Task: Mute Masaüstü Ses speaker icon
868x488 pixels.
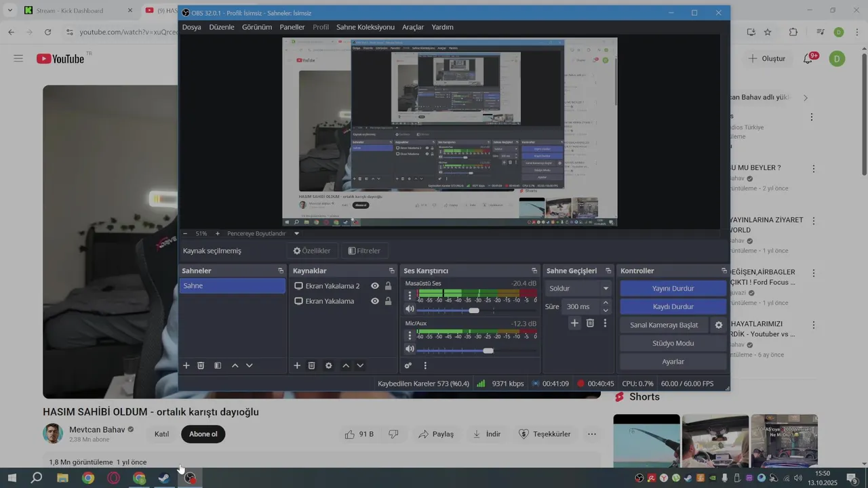Action: click(x=410, y=310)
